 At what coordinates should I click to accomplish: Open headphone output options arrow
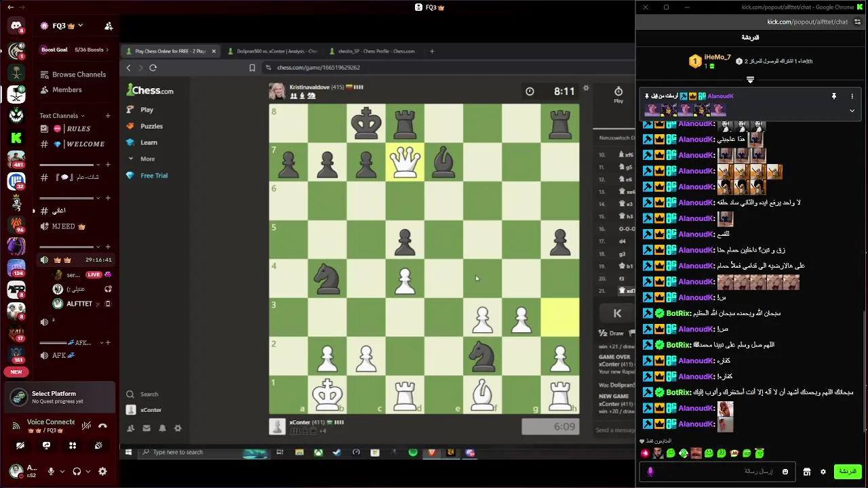click(88, 471)
